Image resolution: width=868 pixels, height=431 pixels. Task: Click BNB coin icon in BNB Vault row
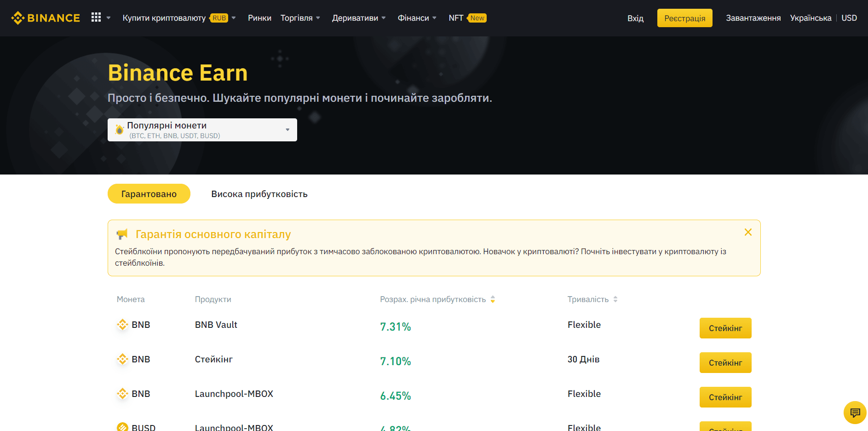122,325
